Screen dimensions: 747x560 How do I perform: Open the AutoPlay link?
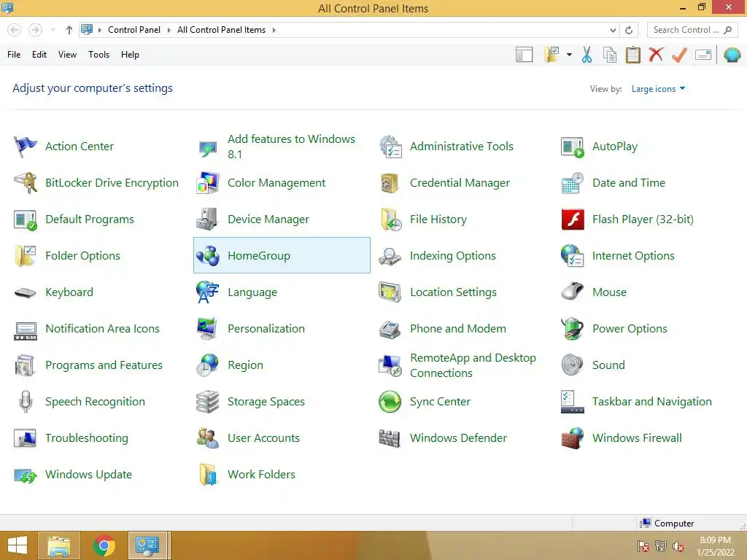pos(614,147)
